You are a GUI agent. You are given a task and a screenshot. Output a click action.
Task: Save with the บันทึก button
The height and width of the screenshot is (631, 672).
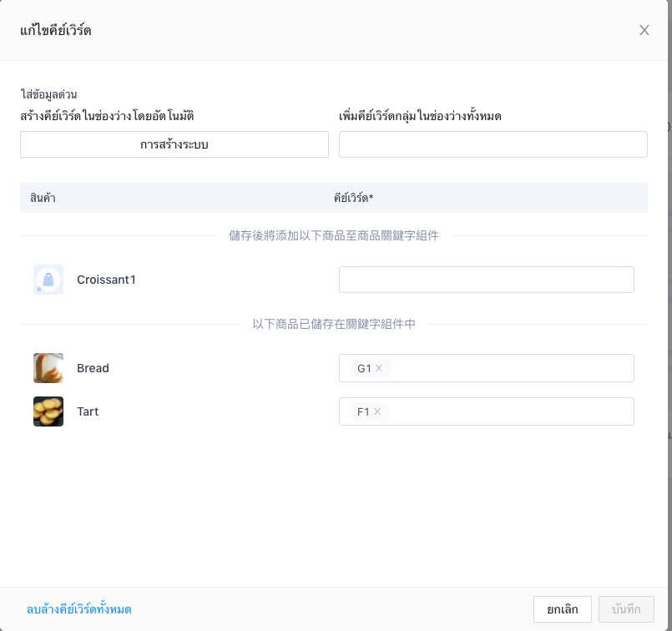point(626,609)
